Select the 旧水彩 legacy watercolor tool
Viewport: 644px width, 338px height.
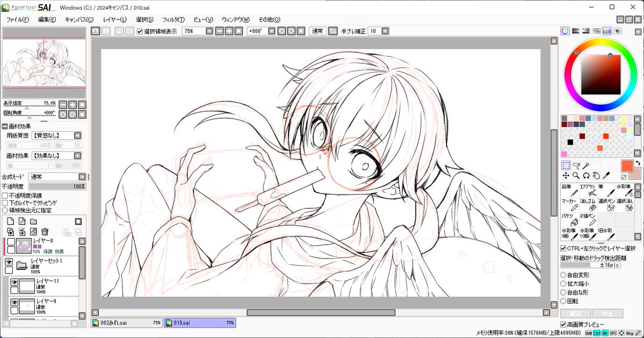pyautogui.click(x=606, y=233)
